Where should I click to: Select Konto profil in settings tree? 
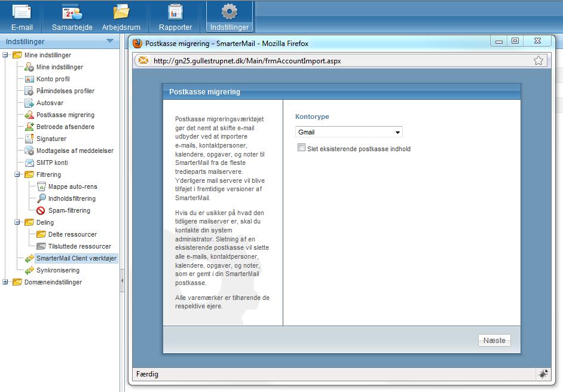(53, 79)
